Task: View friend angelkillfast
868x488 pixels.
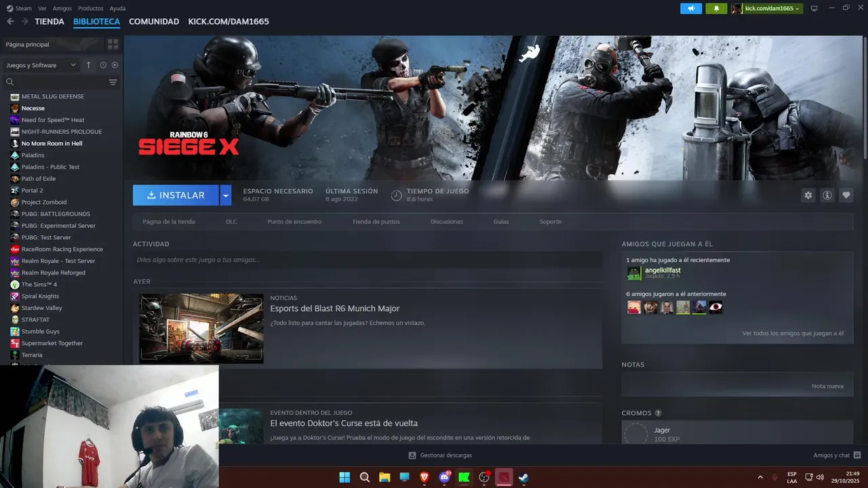Action: pyautogui.click(x=663, y=270)
